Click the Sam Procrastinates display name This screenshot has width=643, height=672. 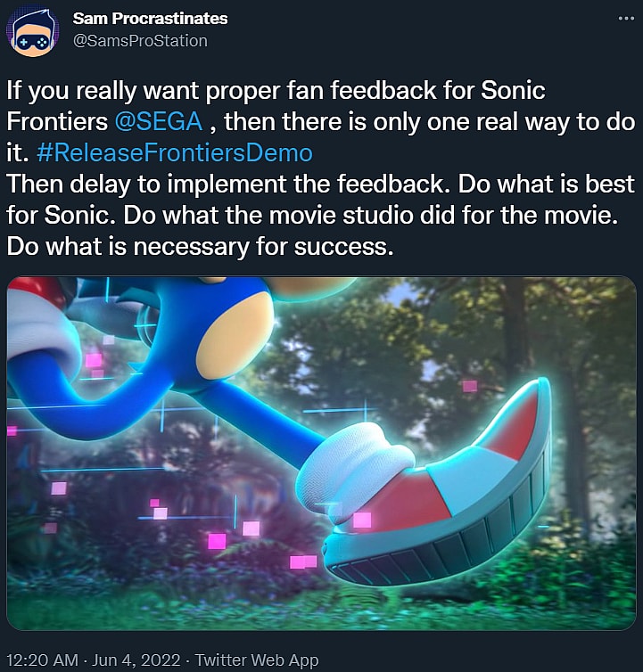pyautogui.click(x=150, y=18)
